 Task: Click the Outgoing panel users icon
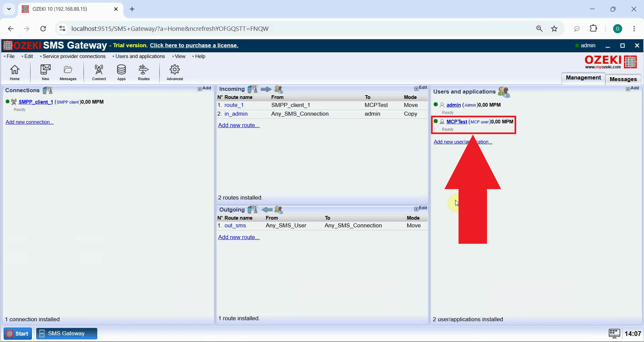pyautogui.click(x=278, y=210)
